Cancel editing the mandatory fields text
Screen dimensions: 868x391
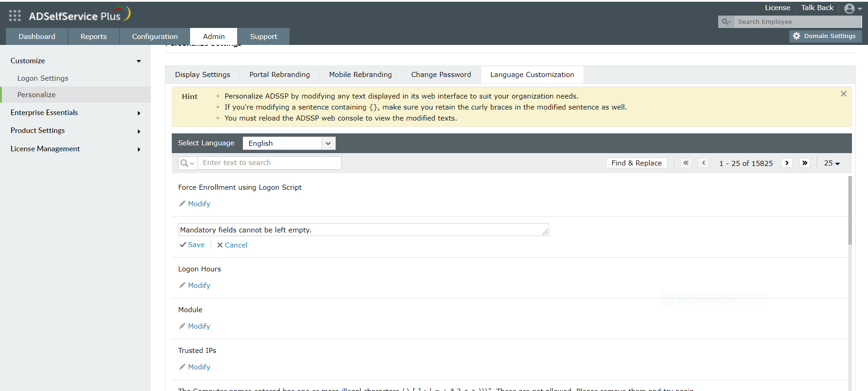tap(232, 245)
